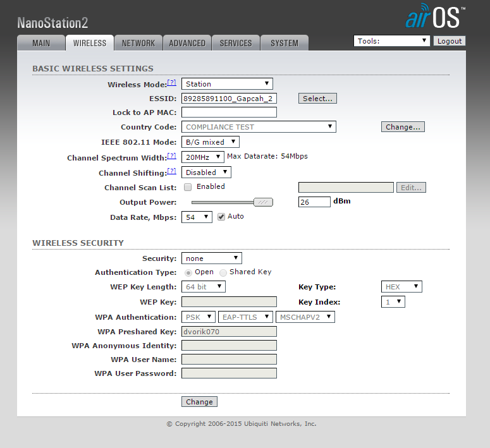Uncheck the Auto data rate checkbox

point(221,217)
